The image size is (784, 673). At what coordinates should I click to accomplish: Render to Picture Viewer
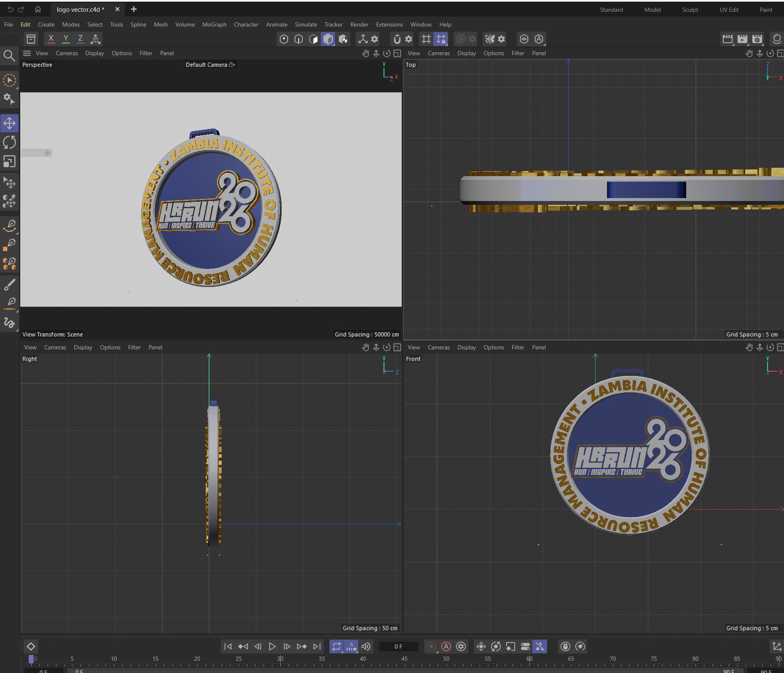click(742, 39)
